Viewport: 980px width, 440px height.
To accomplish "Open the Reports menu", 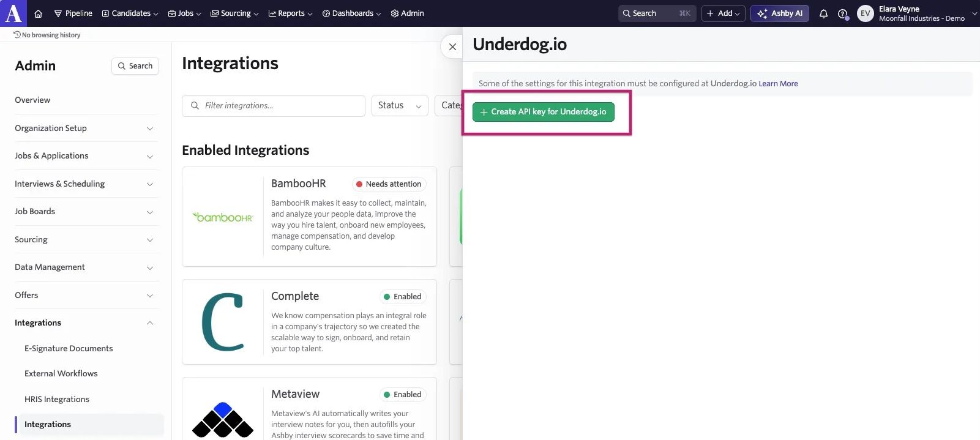I will 290,13.
